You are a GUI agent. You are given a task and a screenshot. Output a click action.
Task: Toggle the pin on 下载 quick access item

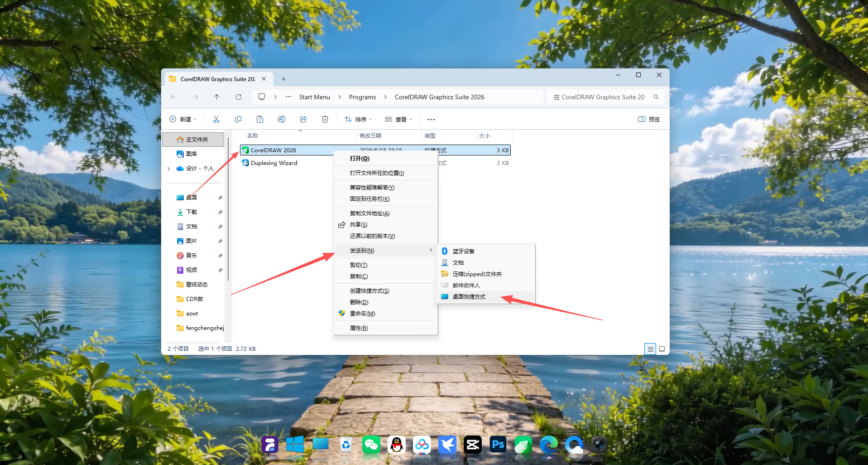[220, 212]
